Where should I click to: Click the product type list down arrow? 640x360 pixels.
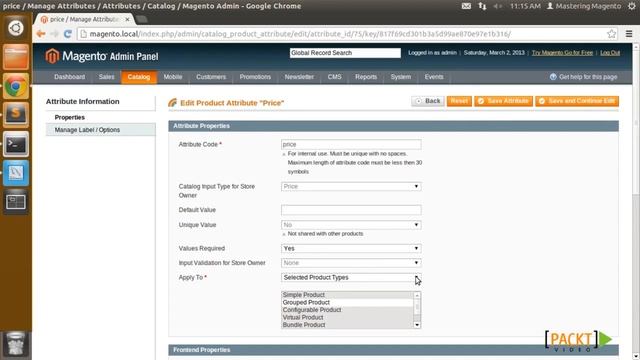417,325
